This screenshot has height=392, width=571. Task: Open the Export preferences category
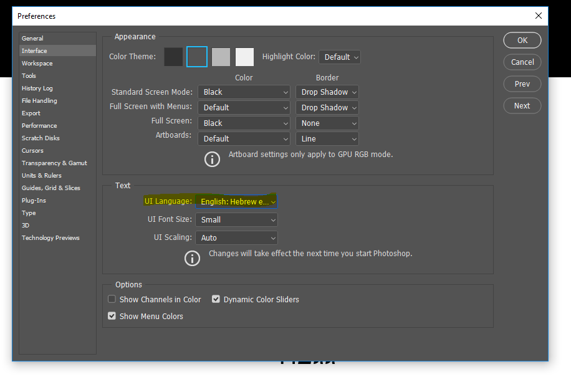click(x=57, y=113)
